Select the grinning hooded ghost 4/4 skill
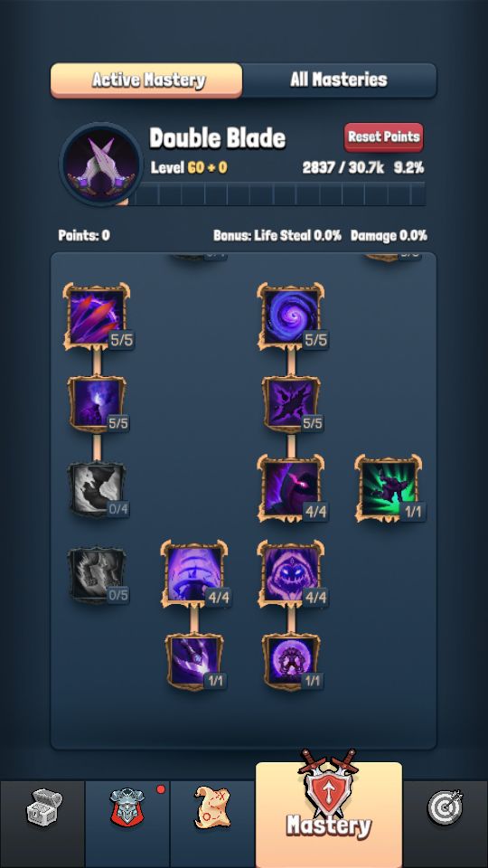 (290, 574)
